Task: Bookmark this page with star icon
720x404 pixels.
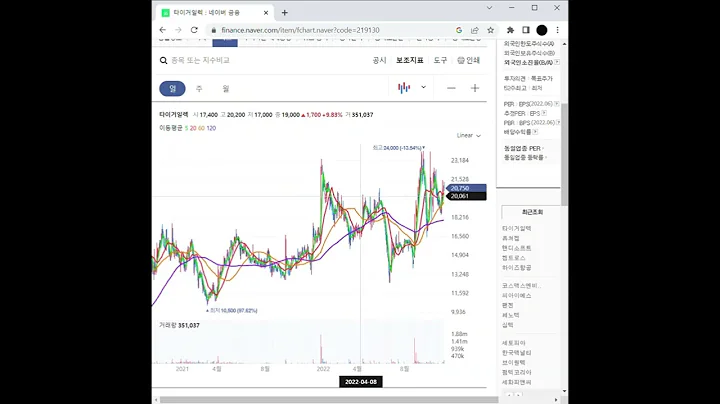Action: [x=490, y=30]
